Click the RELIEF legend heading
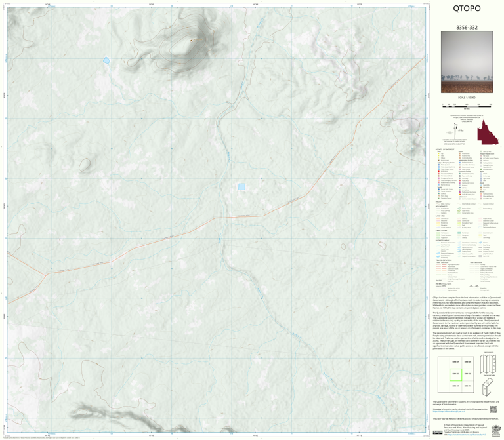 [x=438, y=202]
